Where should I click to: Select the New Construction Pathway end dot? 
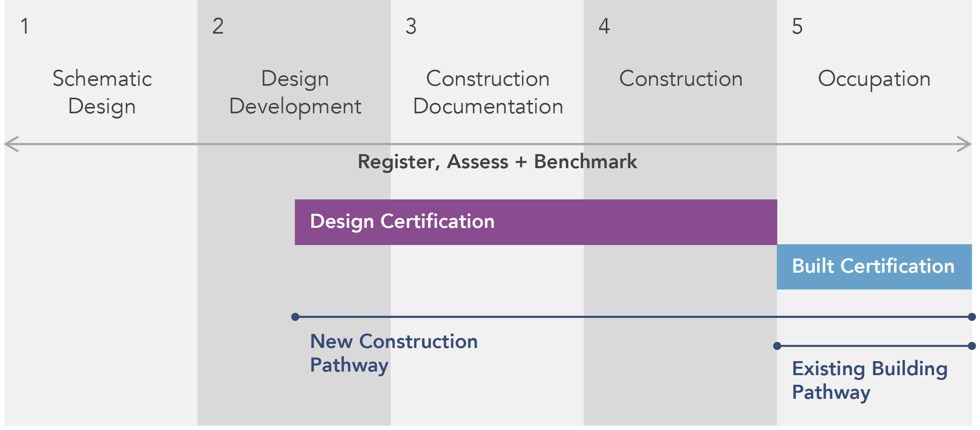coord(972,317)
